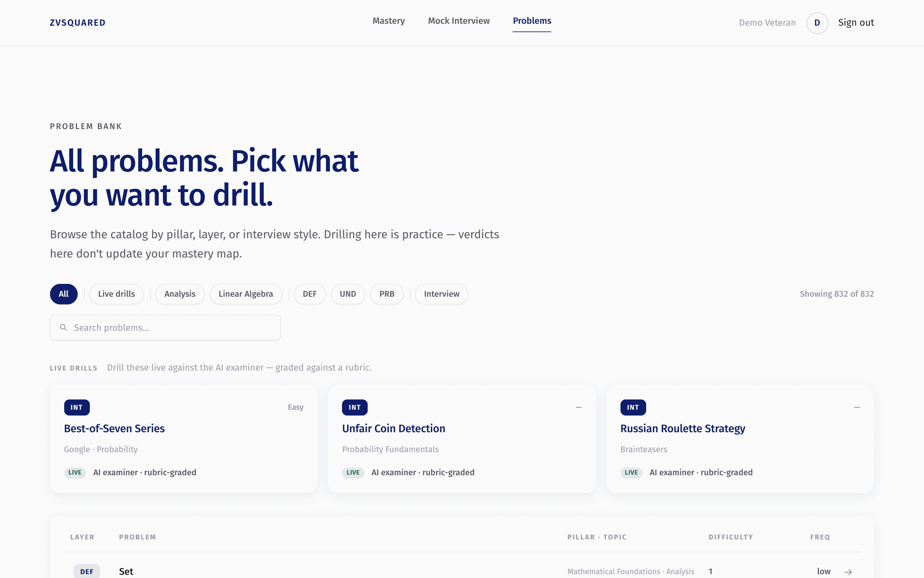This screenshot has height=578, width=924.
Task: Click the DEF badge on Set row
Action: coord(87,572)
